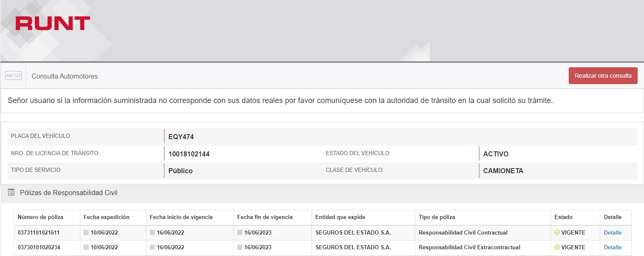Click calendar icon for Extracontractual policy end date
The height and width of the screenshot is (256, 644).
click(x=240, y=247)
